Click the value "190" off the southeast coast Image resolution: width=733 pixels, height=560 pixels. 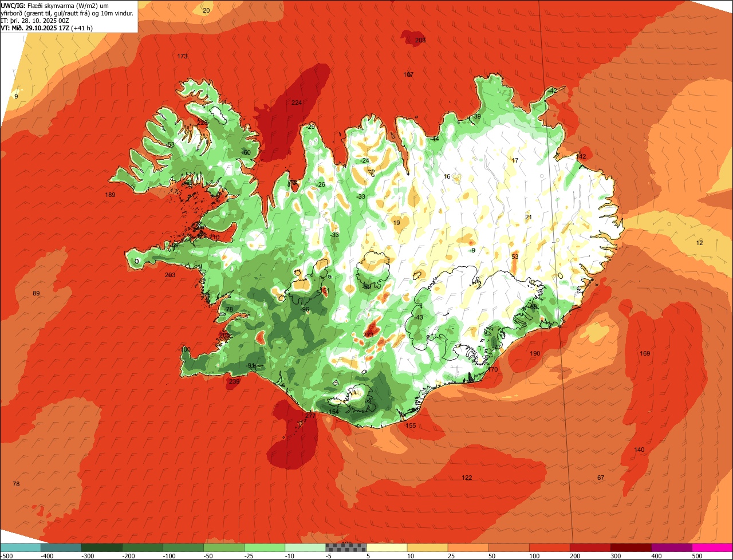[535, 353]
